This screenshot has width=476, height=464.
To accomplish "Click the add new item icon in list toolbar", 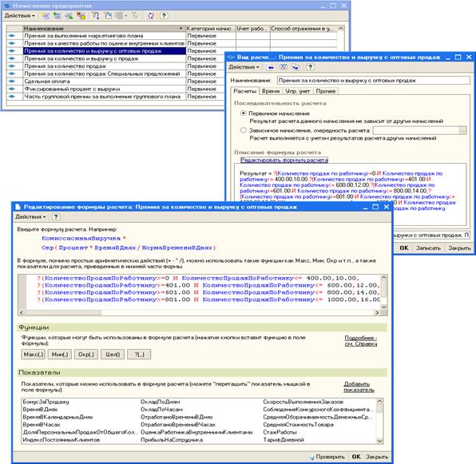I will click(46, 15).
